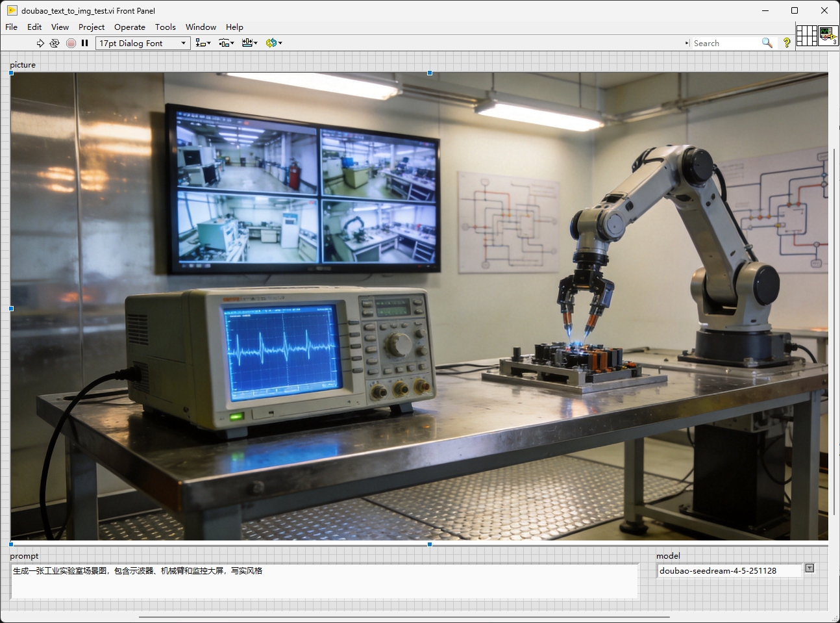Click the yellow Context Help question mark
This screenshot has height=623, width=840.
click(x=787, y=43)
